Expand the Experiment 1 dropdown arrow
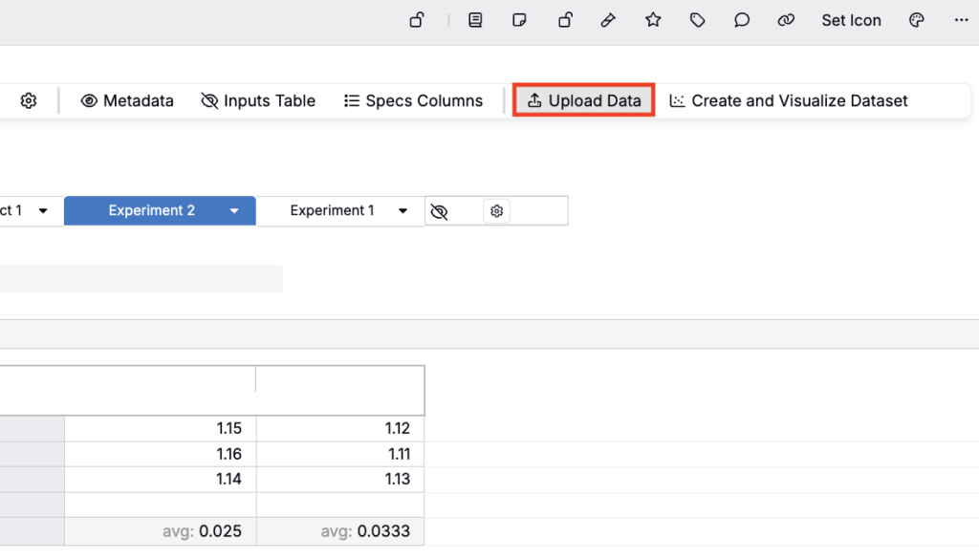 tap(403, 211)
